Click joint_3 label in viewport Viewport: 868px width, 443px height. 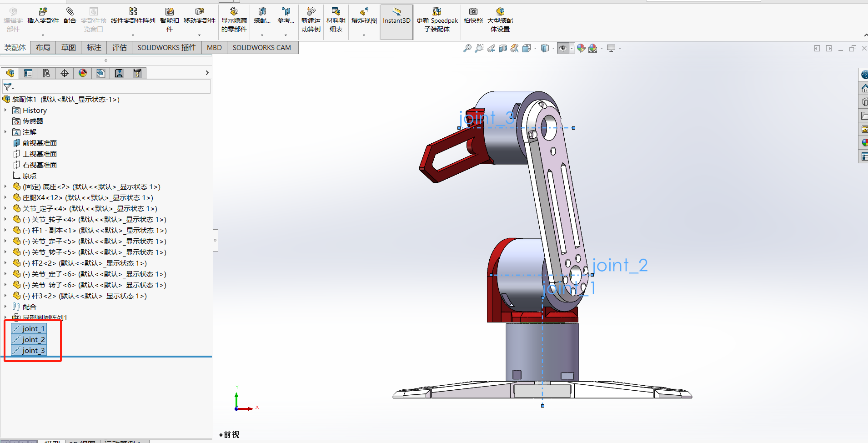point(487,118)
